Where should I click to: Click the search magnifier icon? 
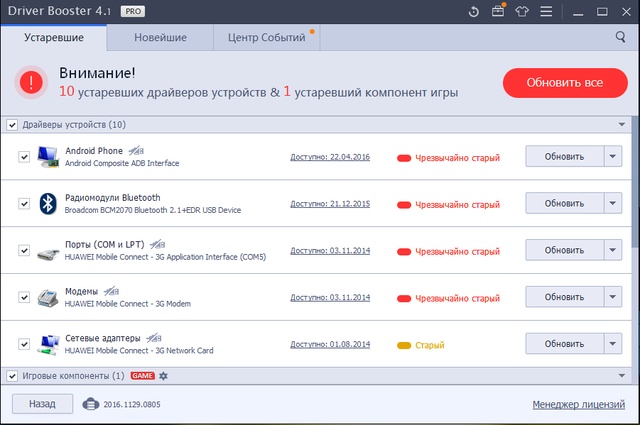tap(620, 37)
